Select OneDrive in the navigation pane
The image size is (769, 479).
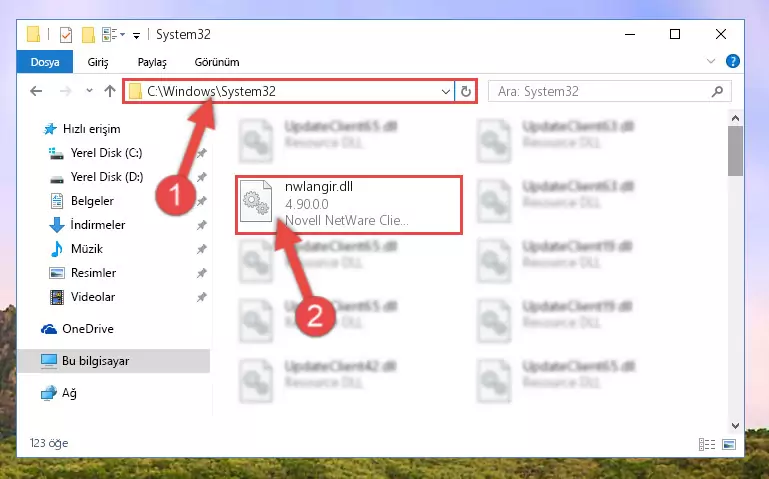[x=88, y=329]
